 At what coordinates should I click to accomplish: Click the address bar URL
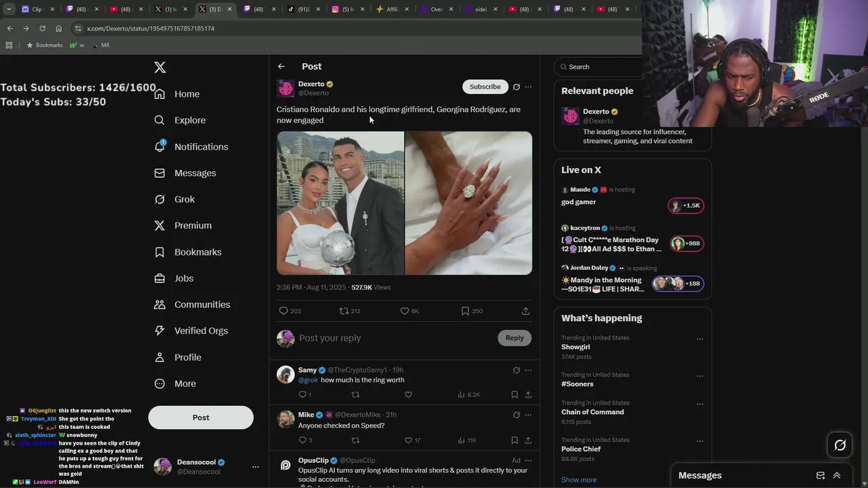151,28
